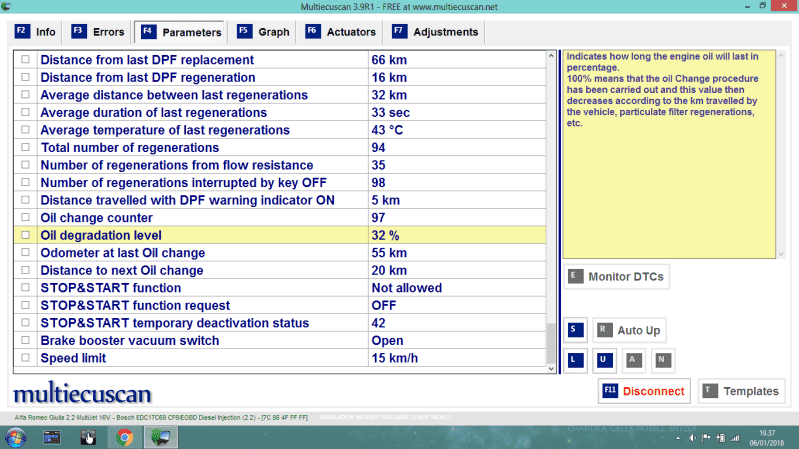Open Chrome from the taskbar
This screenshot has width=799, height=449.
click(x=124, y=438)
